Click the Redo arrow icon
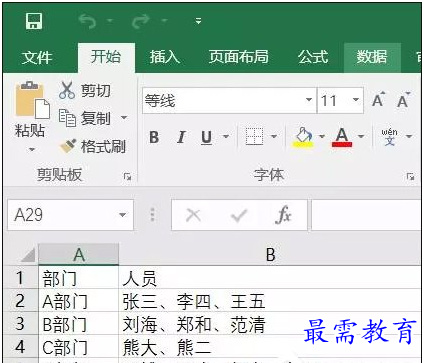The image size is (425, 363). [x=140, y=22]
